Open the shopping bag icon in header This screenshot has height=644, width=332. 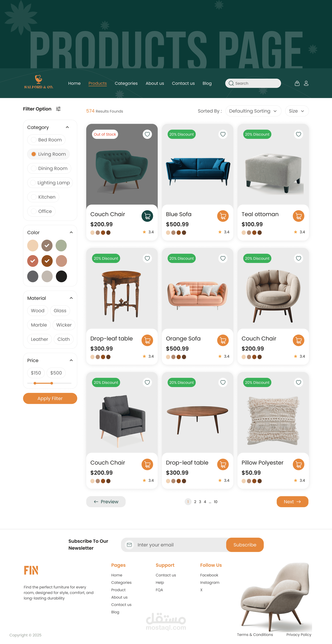tap(297, 83)
